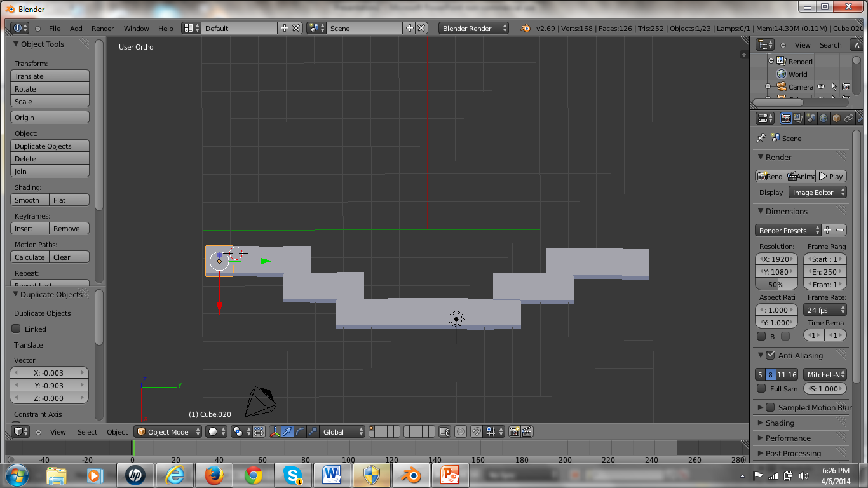The image size is (868, 488).
Task: Click the Translate button in Object Tools
Action: click(50, 76)
